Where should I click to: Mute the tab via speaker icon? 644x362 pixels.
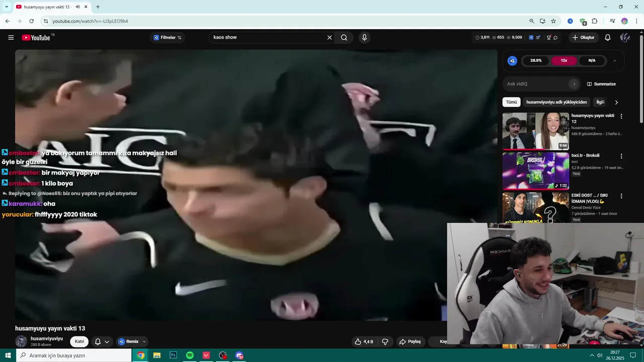[77, 7]
